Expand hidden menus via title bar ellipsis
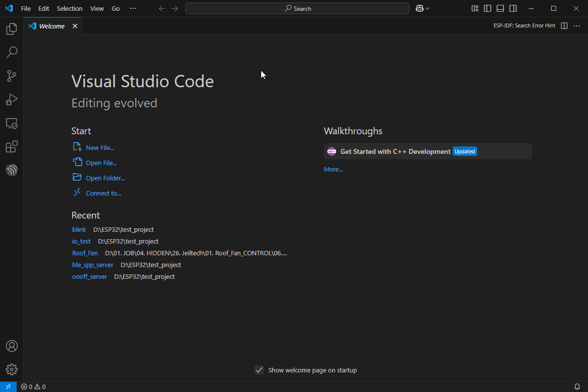588x392 pixels. [133, 8]
